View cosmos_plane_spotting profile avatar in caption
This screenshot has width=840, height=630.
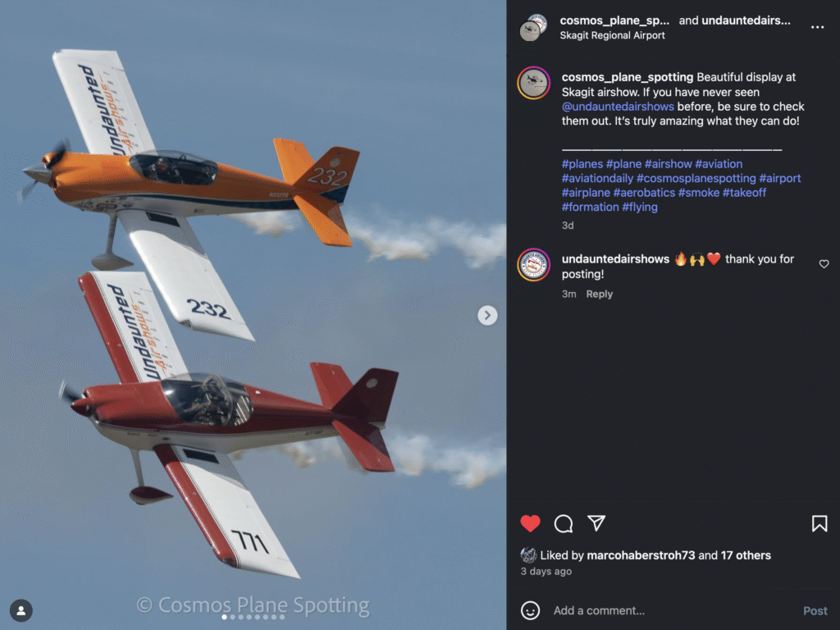coord(533,83)
